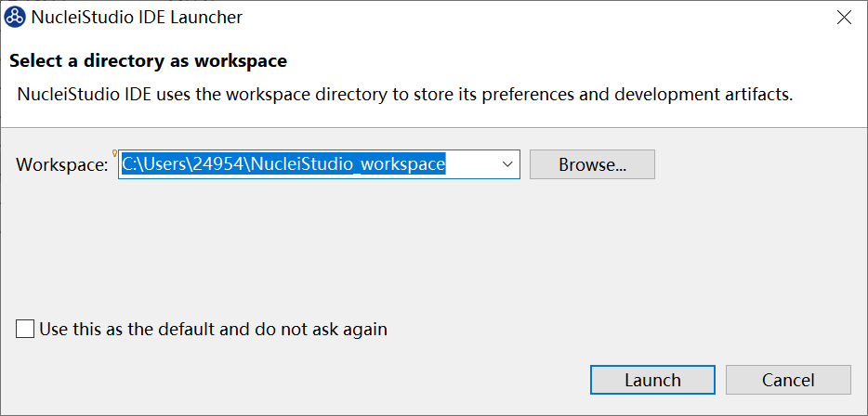Close the IDE Launcher dialog
The image size is (868, 416).
click(844, 17)
